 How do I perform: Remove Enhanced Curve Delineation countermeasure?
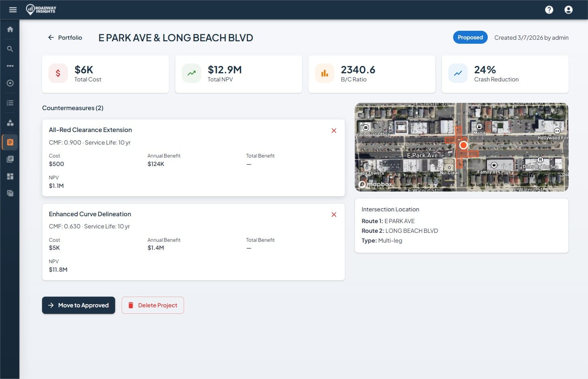point(334,215)
